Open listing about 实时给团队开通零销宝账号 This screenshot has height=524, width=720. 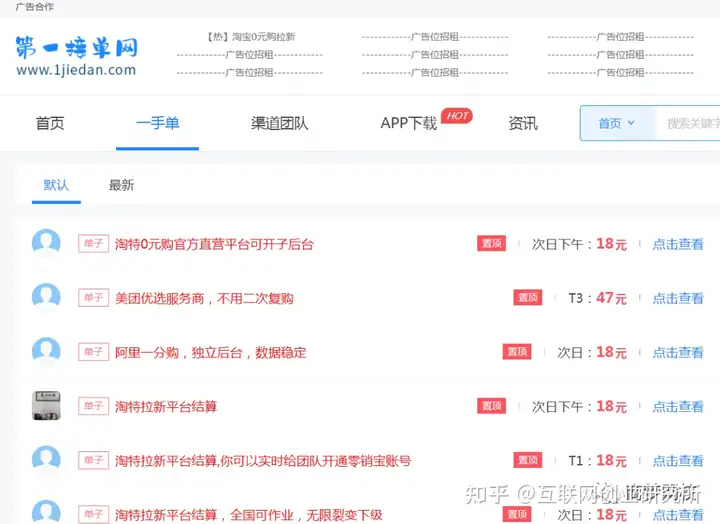pyautogui.click(x=263, y=461)
